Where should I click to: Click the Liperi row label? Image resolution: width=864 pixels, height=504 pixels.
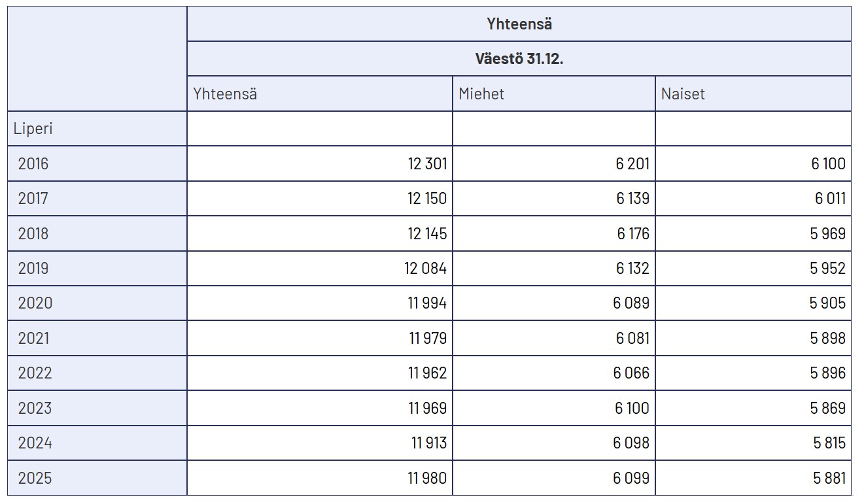[x=33, y=129]
